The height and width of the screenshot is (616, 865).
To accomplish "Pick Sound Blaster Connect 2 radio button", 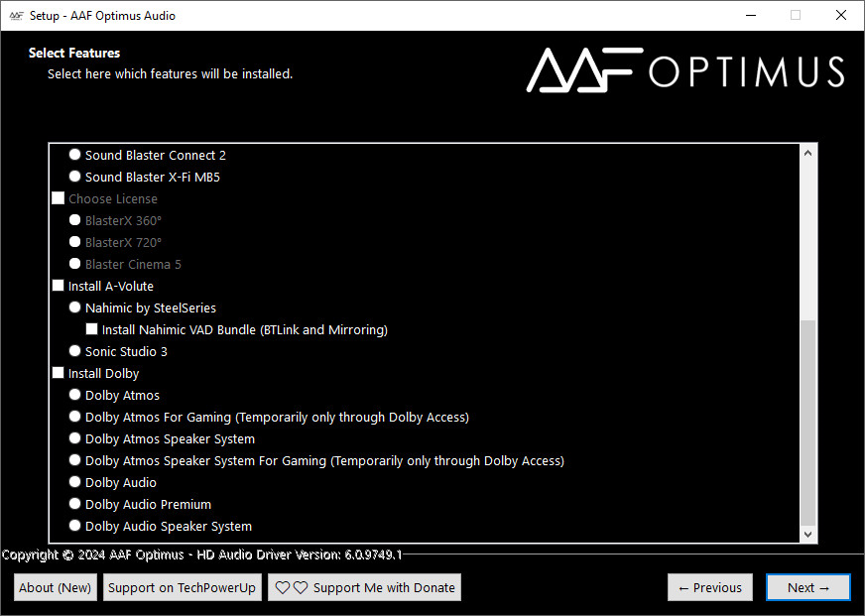I will (75, 155).
